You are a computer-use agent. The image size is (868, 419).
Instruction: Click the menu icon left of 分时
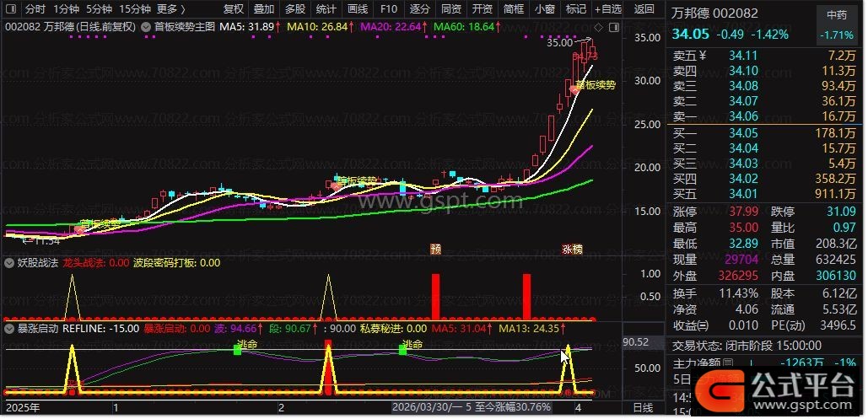coord(10,9)
